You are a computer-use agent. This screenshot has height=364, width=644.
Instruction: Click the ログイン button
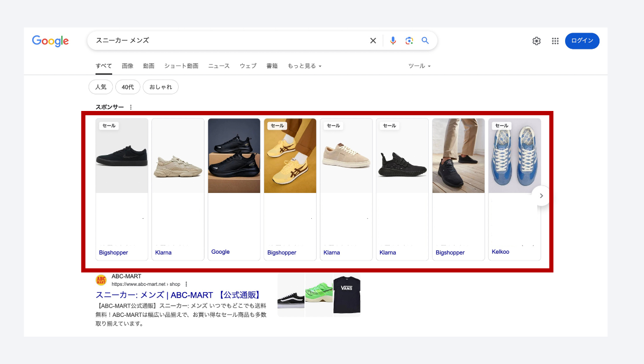coord(582,41)
